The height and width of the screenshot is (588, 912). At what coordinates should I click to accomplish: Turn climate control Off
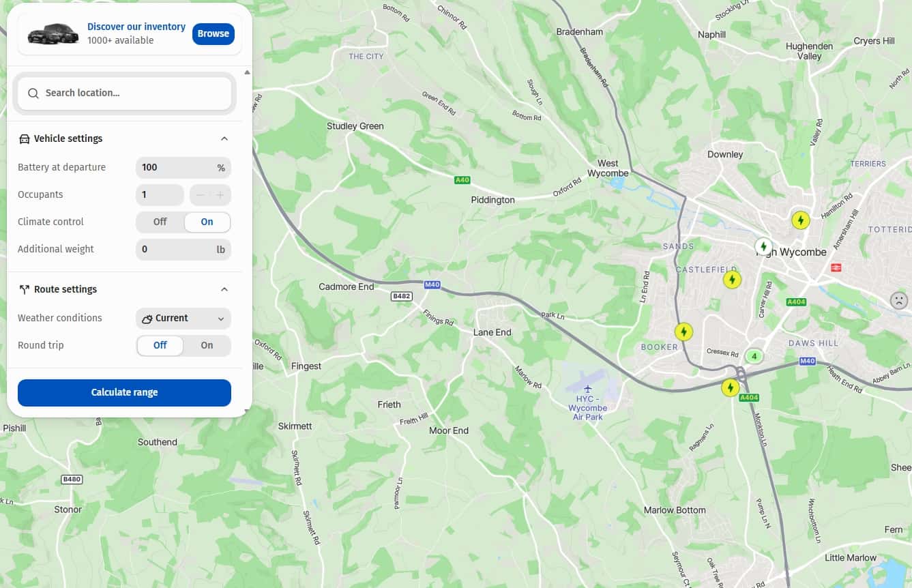coord(160,222)
